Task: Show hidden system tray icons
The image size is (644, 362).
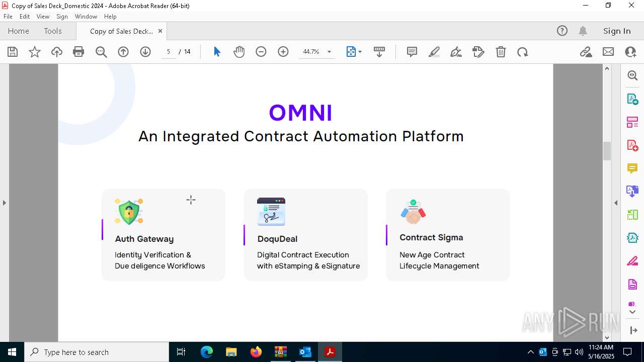Action: 530,352
